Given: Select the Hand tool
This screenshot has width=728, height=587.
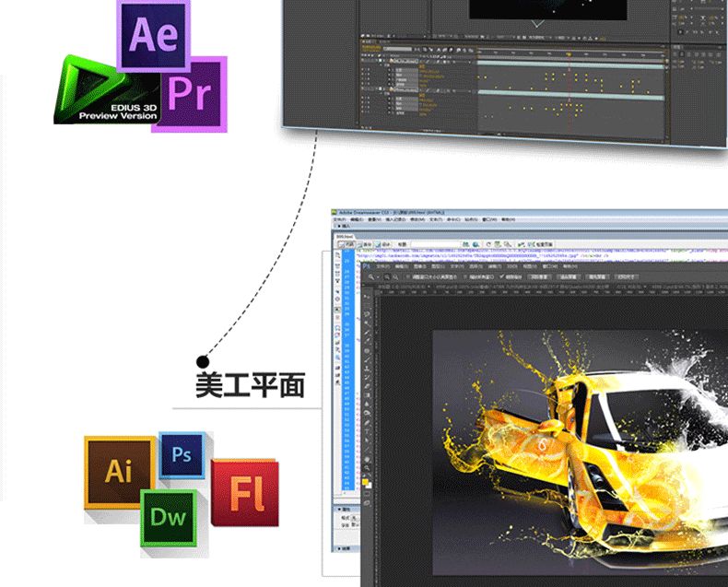Looking at the screenshot, I should click(367, 459).
